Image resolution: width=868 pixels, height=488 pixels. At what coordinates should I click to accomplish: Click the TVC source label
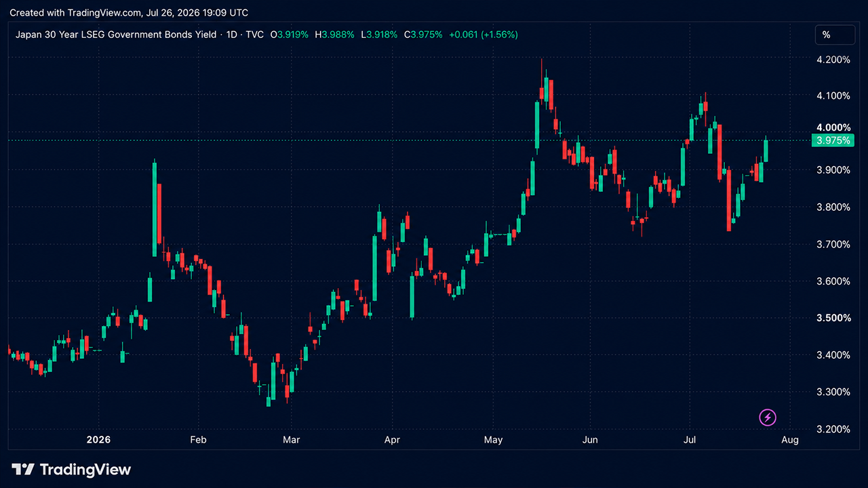(255, 35)
